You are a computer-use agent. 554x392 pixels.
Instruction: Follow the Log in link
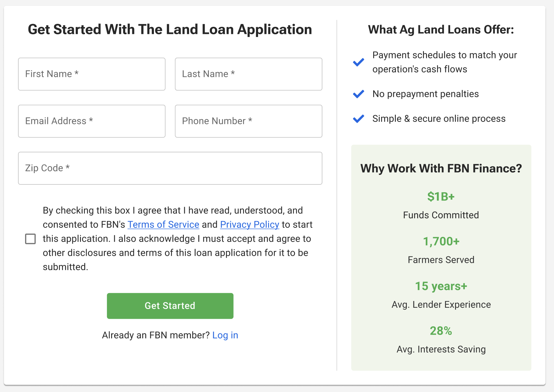pos(225,335)
